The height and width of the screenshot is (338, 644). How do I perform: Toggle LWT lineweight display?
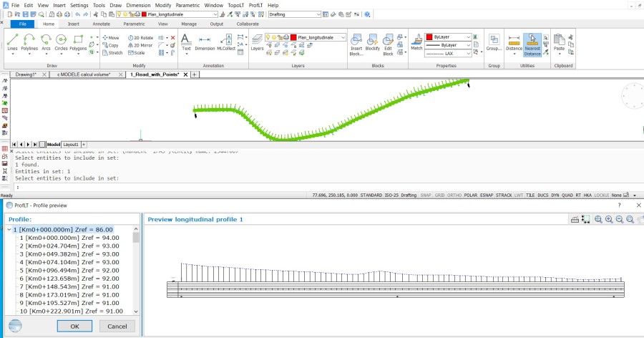pos(519,195)
